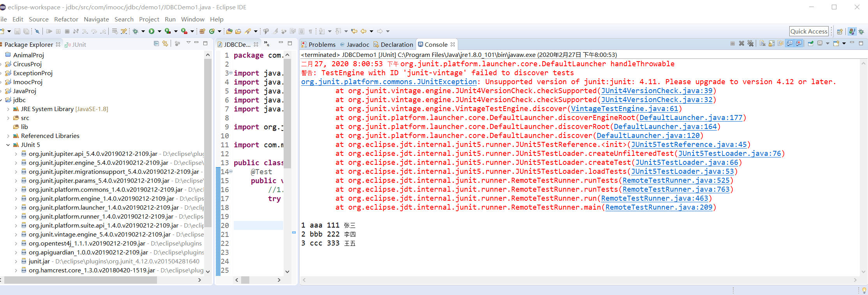
Task: Expand JRE System Library node
Action: coord(8,109)
